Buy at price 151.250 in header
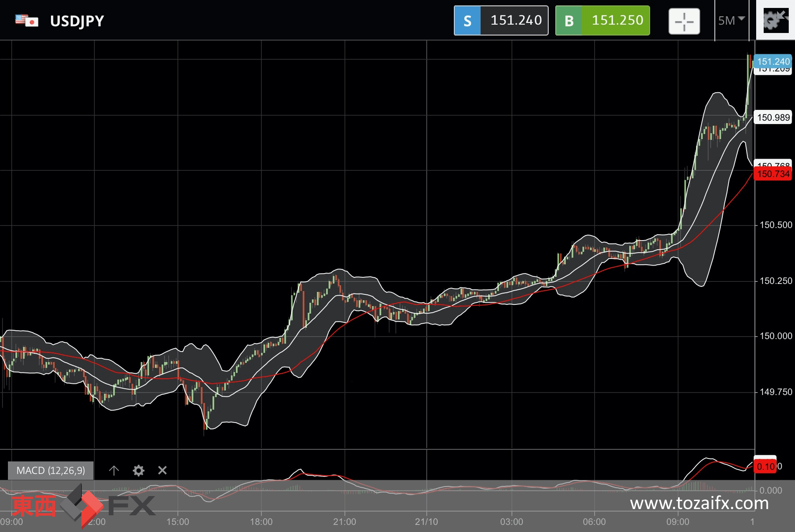 (617, 20)
